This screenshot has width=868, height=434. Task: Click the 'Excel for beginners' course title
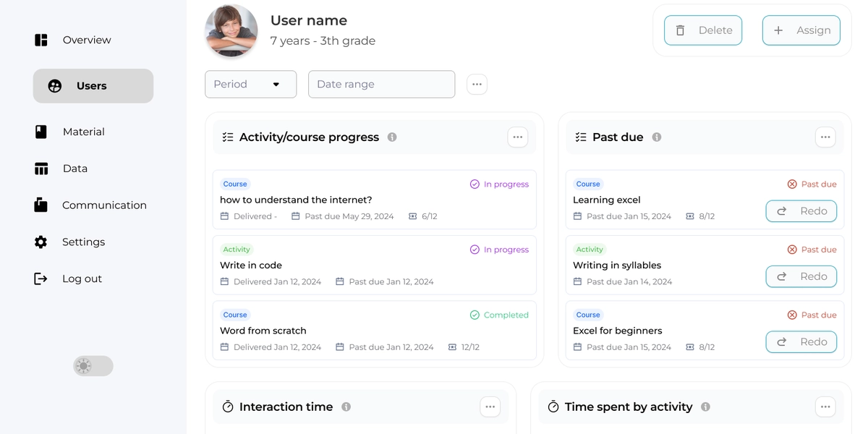coord(618,331)
